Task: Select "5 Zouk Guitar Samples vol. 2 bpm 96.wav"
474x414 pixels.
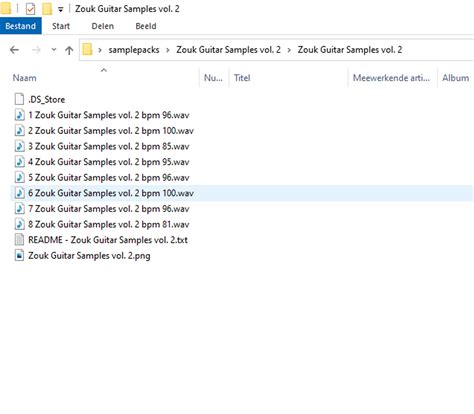Action: click(x=109, y=178)
